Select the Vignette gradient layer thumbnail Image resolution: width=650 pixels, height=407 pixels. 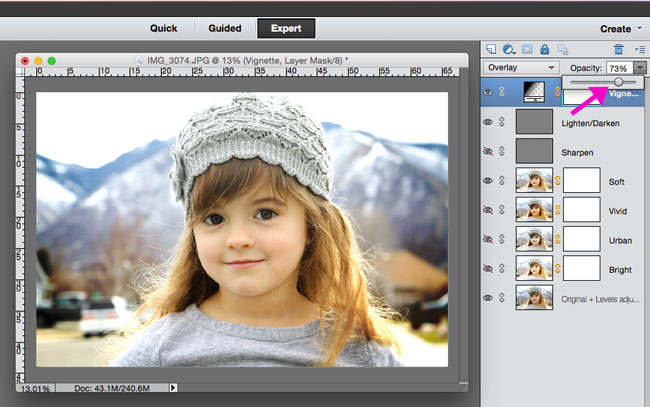tap(534, 92)
